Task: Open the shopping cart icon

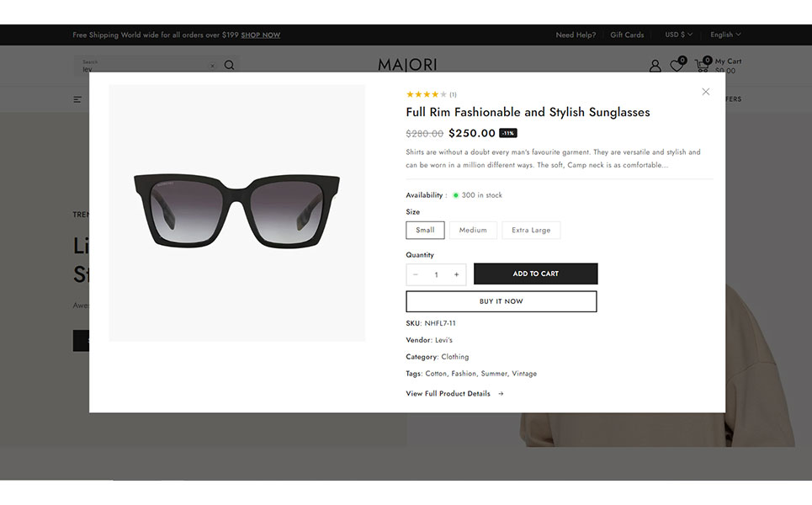Action: [702, 65]
